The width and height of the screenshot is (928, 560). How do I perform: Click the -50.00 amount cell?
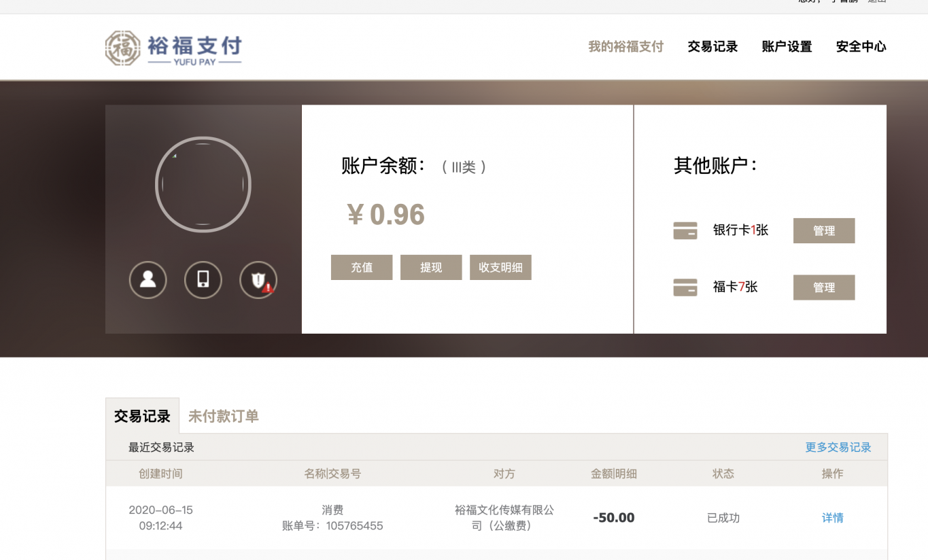pyautogui.click(x=614, y=518)
